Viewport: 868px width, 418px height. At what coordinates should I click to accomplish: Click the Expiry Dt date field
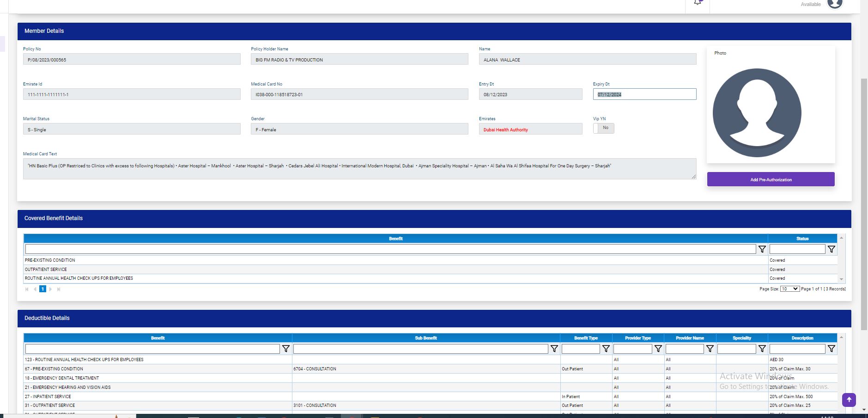644,94
